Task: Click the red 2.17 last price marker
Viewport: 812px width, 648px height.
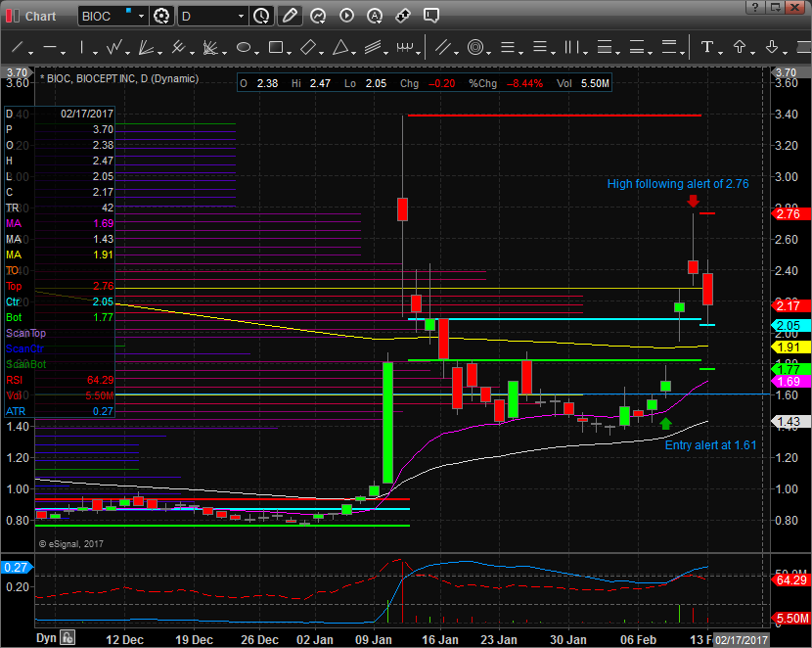Action: tap(790, 306)
